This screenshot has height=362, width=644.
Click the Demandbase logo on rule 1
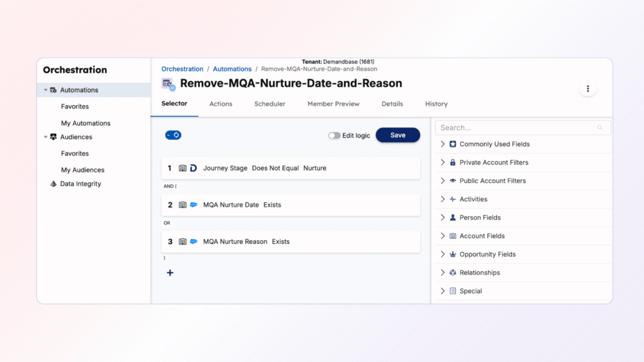[194, 168]
